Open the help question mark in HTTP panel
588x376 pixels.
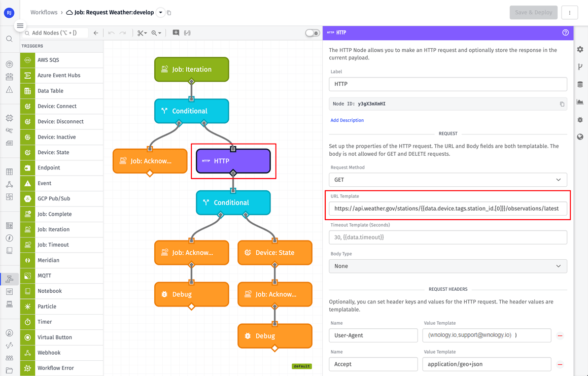[x=566, y=32]
